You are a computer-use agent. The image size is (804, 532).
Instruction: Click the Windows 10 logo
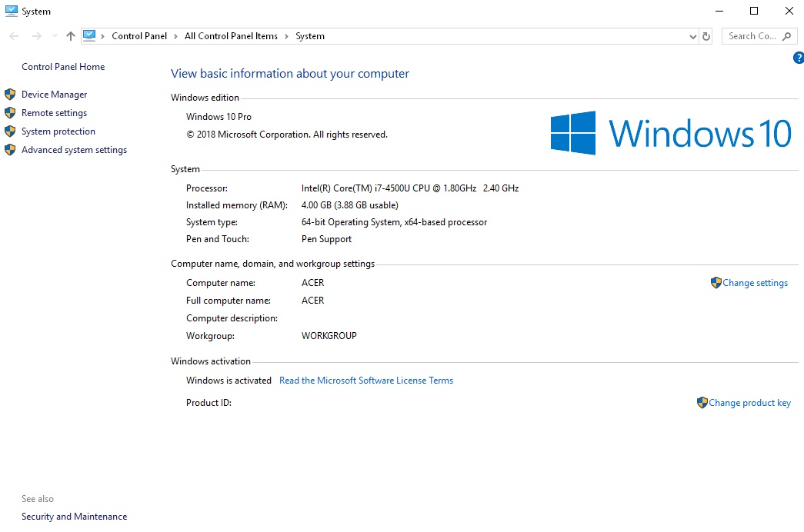click(x=671, y=133)
